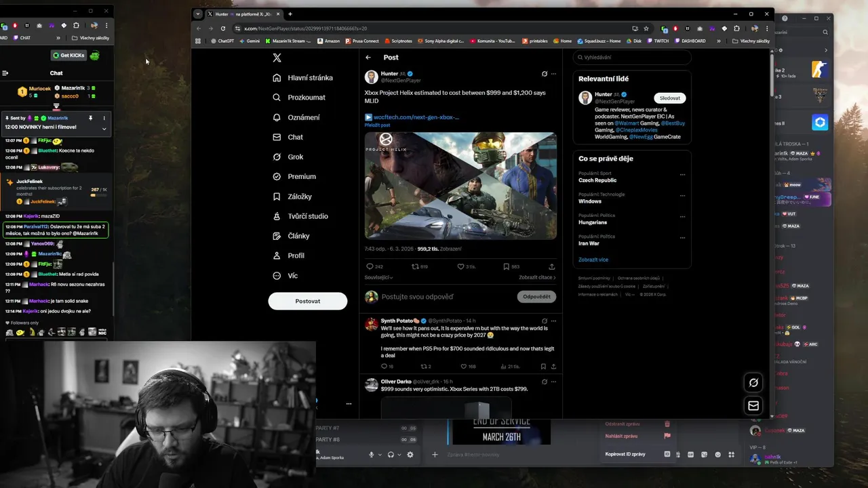Open pinned message options in Kick chat
Image resolution: width=868 pixels, height=488 pixels.
tap(104, 118)
